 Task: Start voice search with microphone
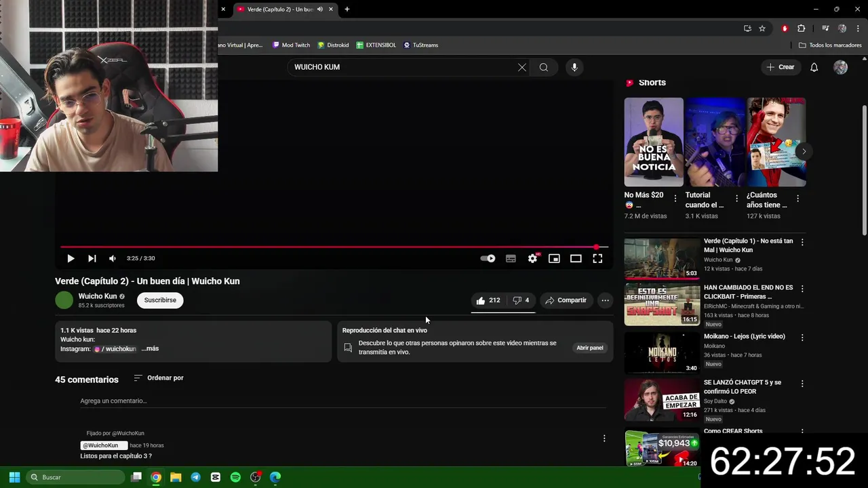(574, 67)
